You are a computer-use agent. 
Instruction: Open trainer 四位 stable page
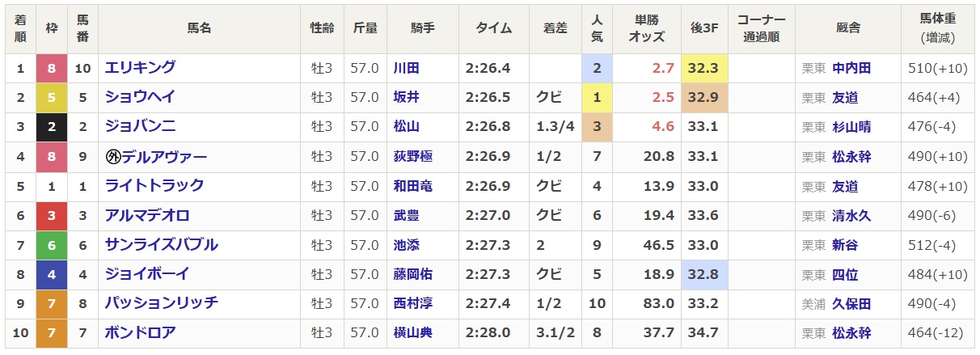845,275
